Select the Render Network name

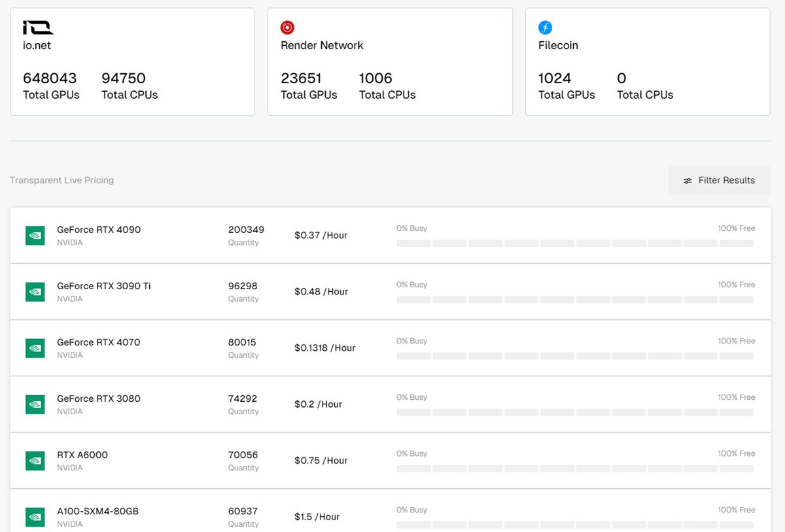pyautogui.click(x=322, y=45)
